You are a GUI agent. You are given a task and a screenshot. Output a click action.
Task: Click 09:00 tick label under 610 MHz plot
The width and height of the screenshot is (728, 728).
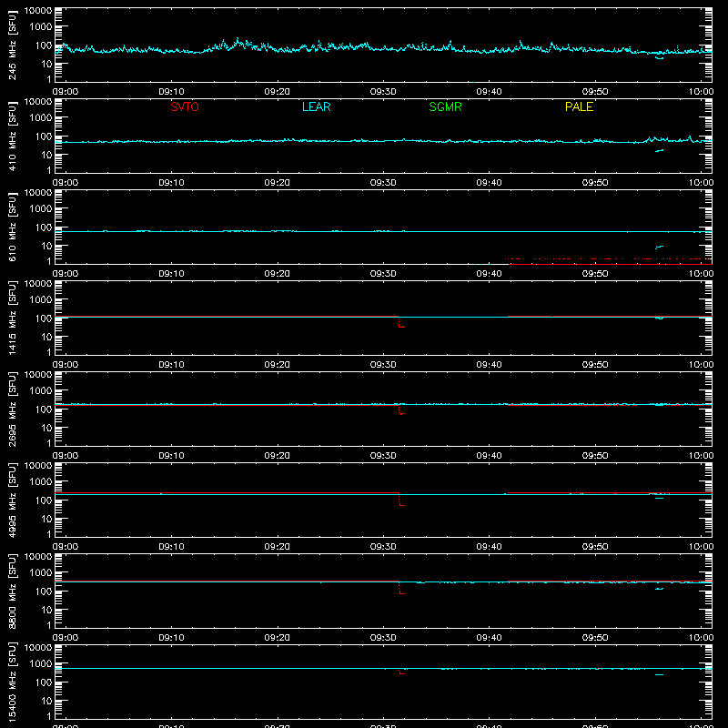pyautogui.click(x=66, y=274)
